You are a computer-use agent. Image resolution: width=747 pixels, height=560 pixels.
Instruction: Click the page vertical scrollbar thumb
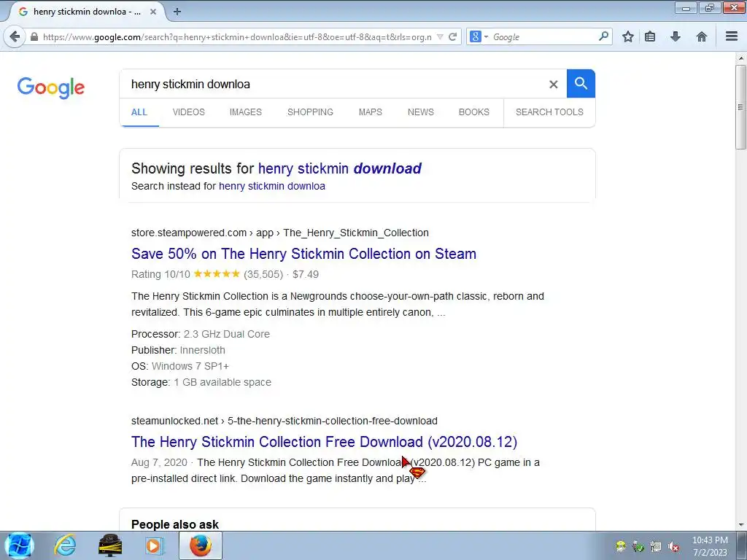(740, 106)
